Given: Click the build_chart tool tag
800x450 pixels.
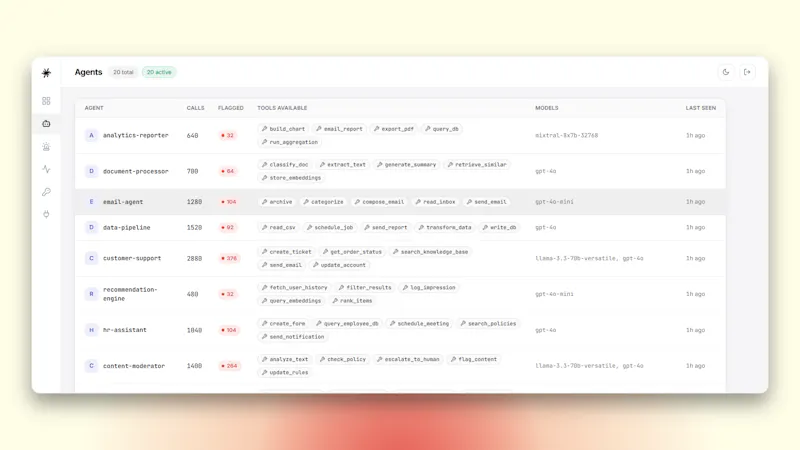Looking at the screenshot, I should [283, 129].
